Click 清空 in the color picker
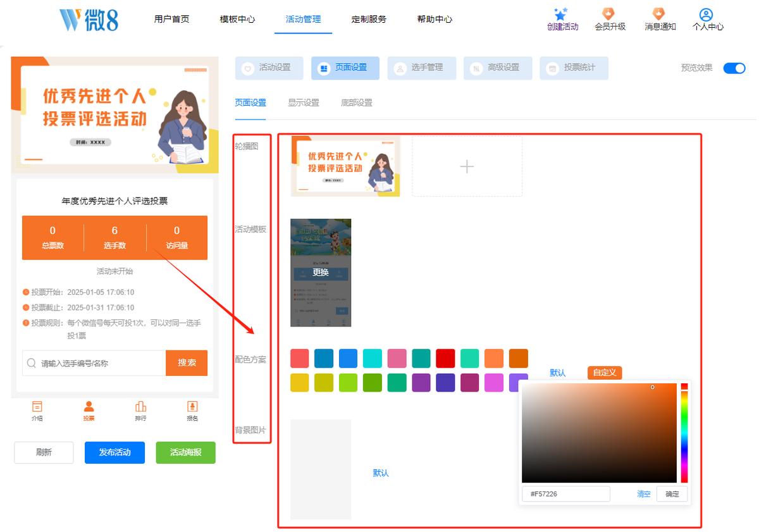This screenshot has width=759, height=532. (x=644, y=494)
